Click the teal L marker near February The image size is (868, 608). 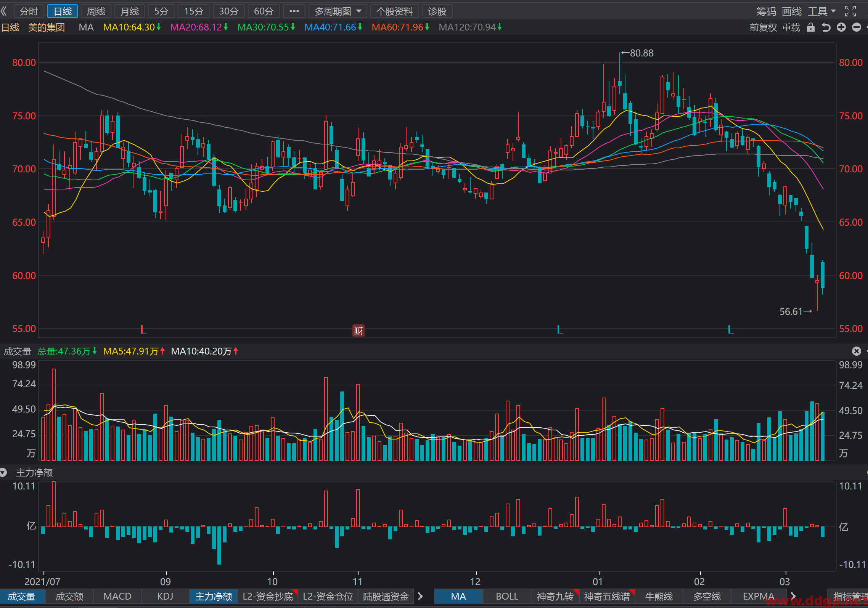[x=731, y=329]
